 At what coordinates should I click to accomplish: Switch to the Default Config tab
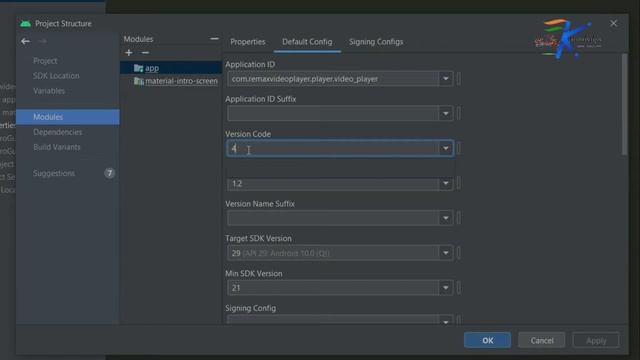(x=307, y=42)
